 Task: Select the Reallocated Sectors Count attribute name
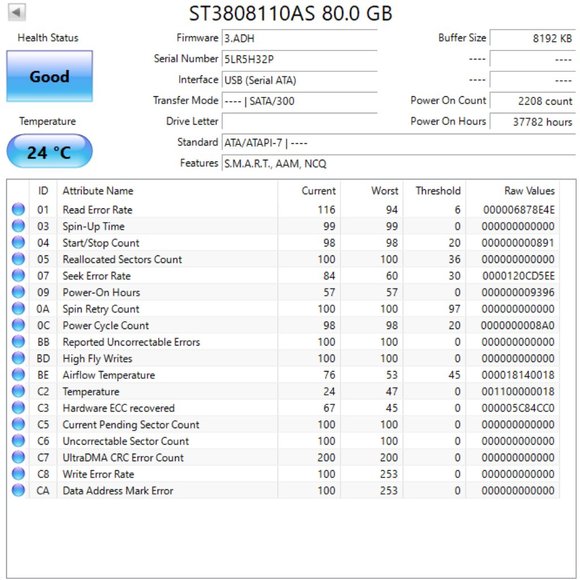122,259
